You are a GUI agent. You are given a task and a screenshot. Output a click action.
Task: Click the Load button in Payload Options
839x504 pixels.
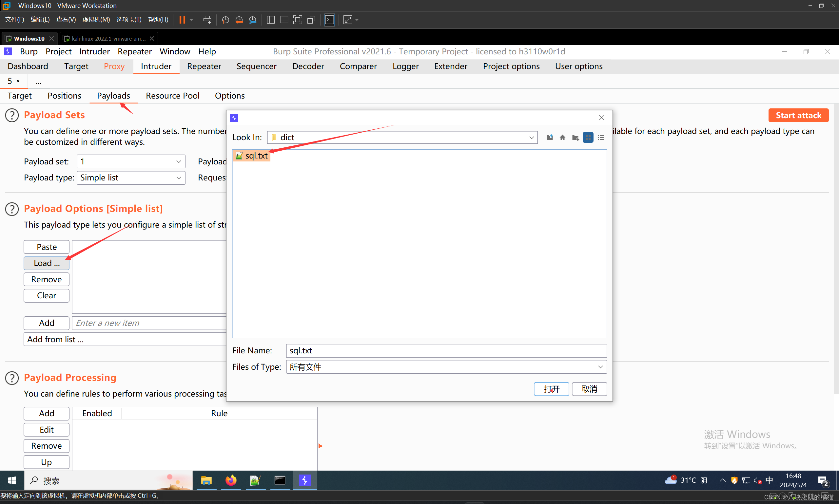[46, 263]
